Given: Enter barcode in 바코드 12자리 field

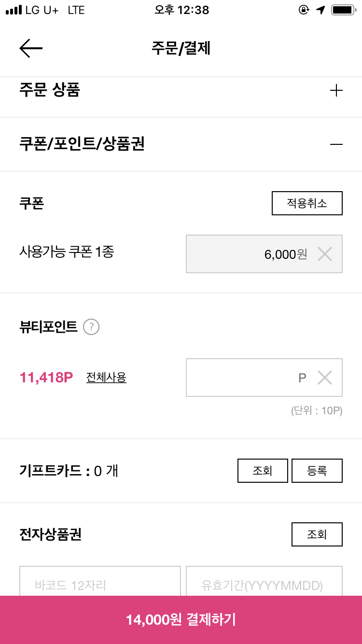Looking at the screenshot, I should (100, 581).
